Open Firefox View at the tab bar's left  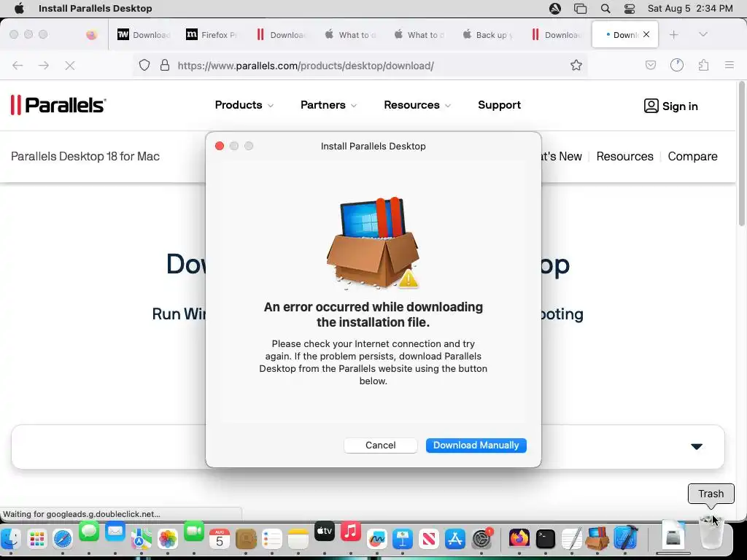(91, 35)
